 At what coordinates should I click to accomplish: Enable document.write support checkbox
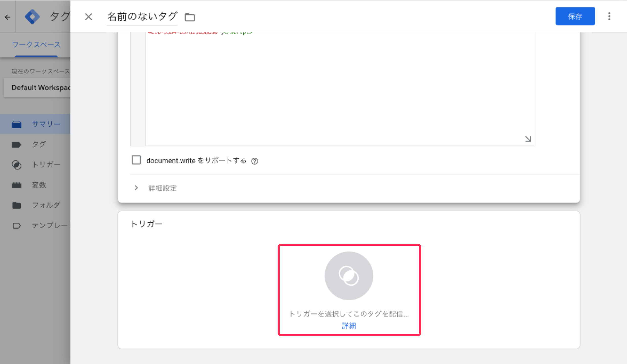pyautogui.click(x=136, y=160)
